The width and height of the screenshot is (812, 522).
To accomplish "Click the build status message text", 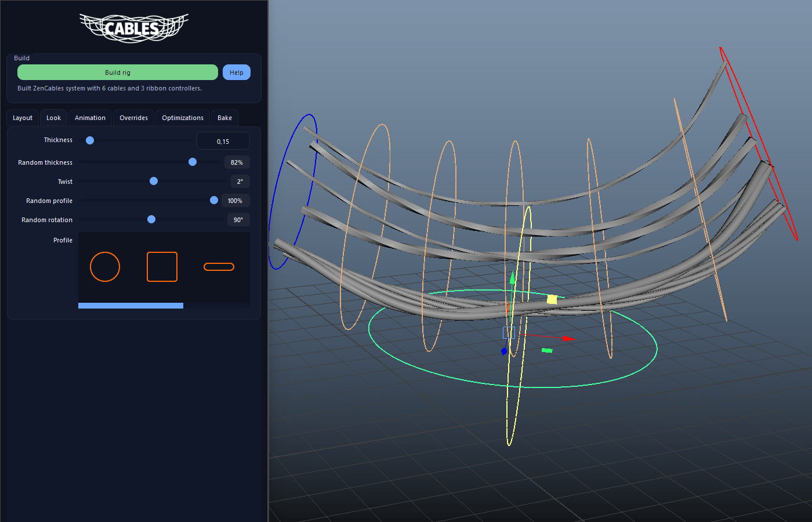I will (x=110, y=88).
